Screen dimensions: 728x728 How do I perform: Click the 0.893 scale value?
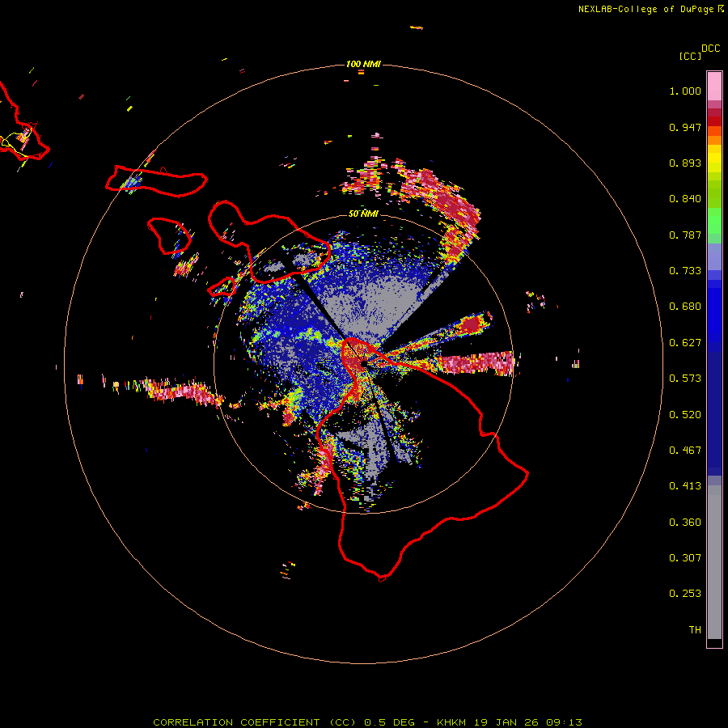click(x=685, y=163)
